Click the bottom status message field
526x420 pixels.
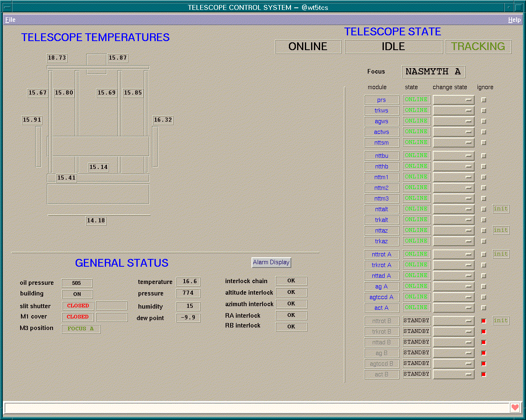click(257, 408)
